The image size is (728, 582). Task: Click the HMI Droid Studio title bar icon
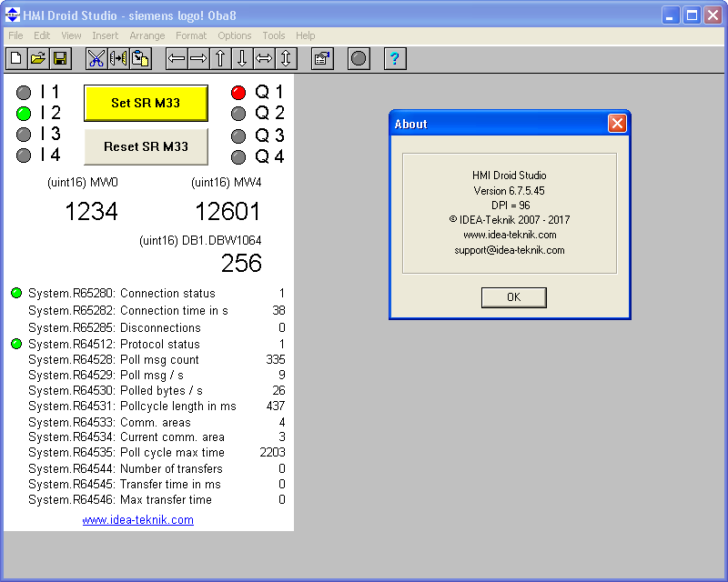pyautogui.click(x=12, y=15)
